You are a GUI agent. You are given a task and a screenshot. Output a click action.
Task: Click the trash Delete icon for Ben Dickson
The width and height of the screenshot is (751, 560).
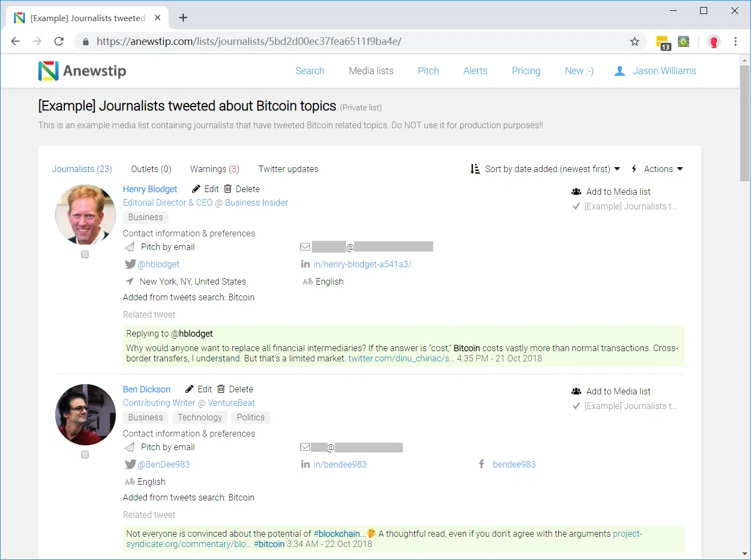(221, 389)
